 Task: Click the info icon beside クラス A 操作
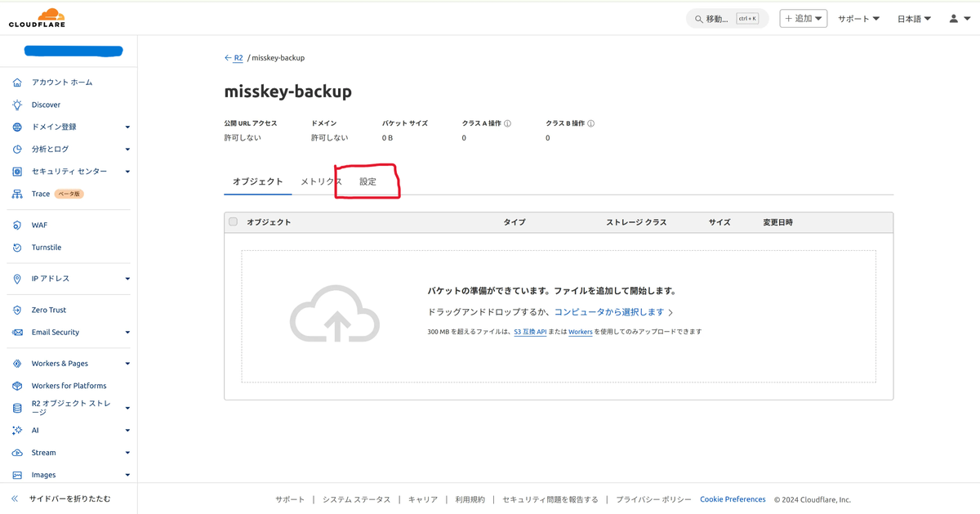[507, 124]
